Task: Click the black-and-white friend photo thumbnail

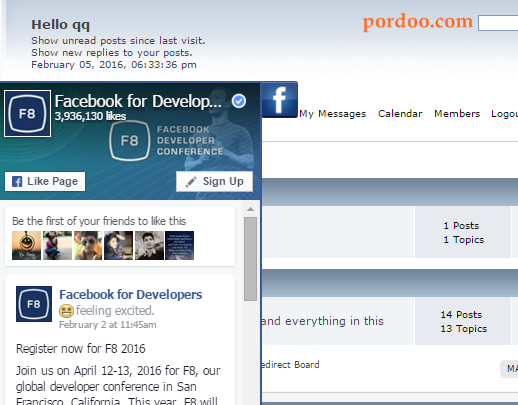Action: pyautogui.click(x=149, y=246)
